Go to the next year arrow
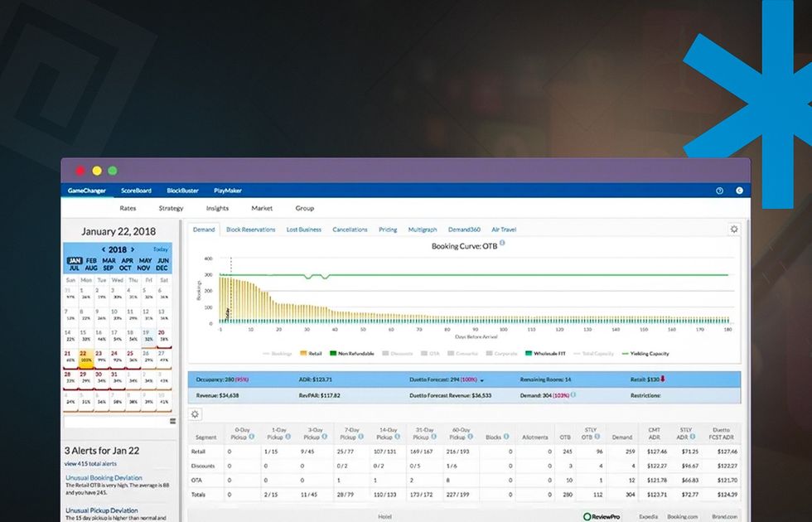Viewport: 812px width, 522px height. point(133,249)
